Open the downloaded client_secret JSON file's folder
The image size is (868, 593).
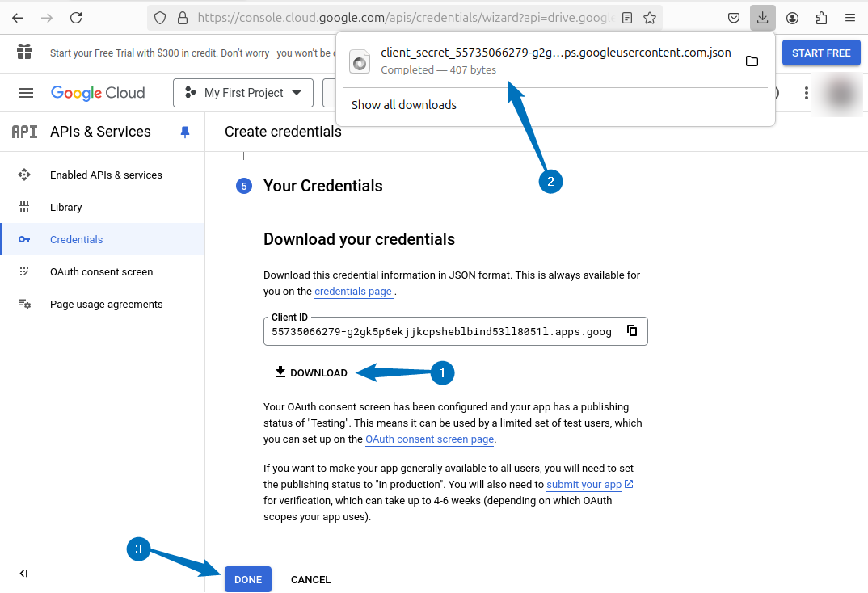pos(752,61)
